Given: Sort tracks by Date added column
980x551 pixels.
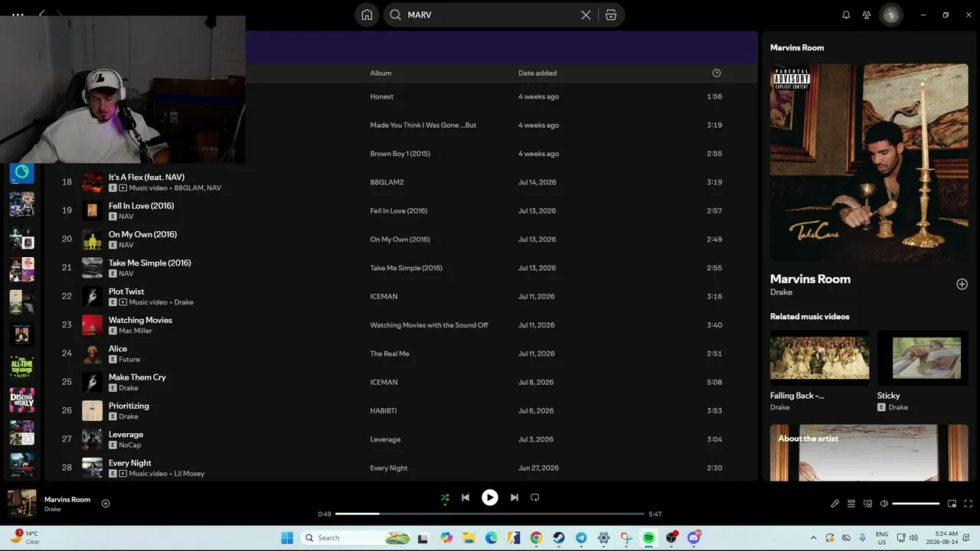Looking at the screenshot, I should point(537,73).
